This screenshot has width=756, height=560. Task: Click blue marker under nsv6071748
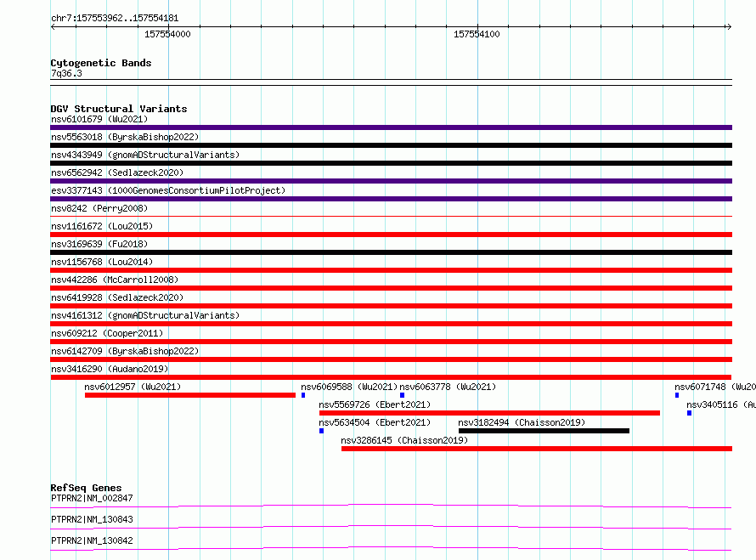pyautogui.click(x=677, y=395)
